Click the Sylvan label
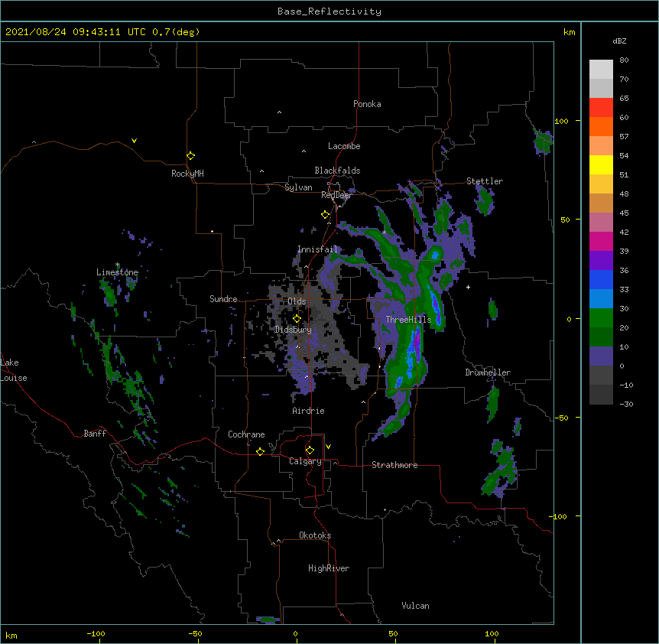Viewport: 659px width, 644px height. click(x=298, y=187)
